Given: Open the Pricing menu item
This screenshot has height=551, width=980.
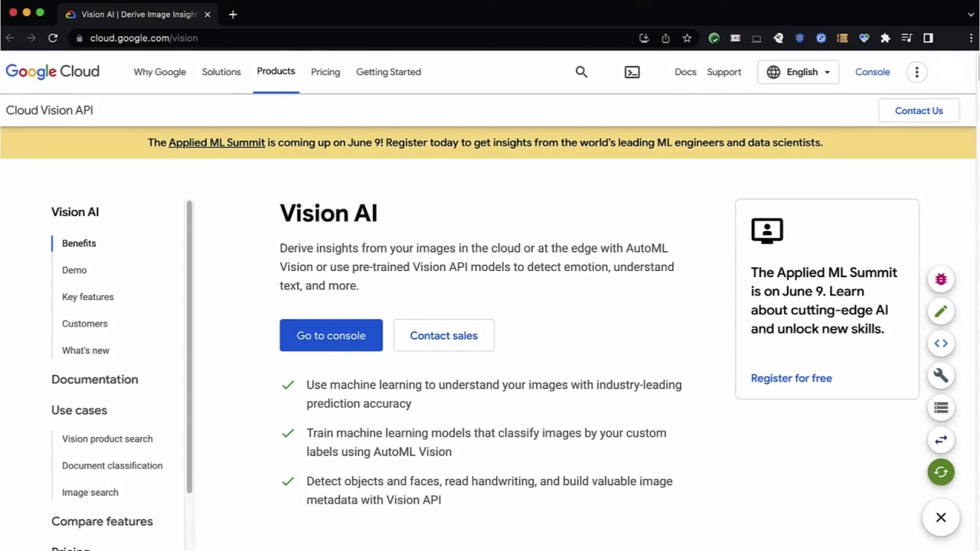Looking at the screenshot, I should tap(325, 71).
